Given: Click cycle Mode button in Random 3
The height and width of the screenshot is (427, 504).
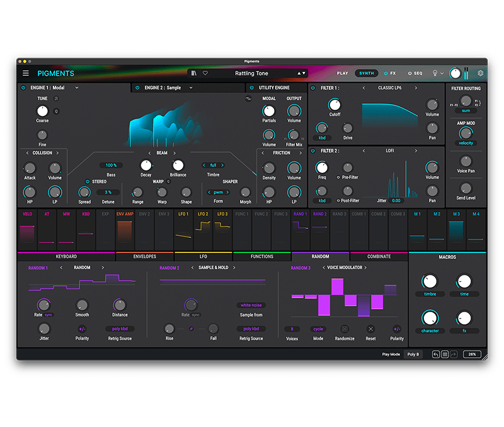Looking at the screenshot, I should pyautogui.click(x=318, y=329).
